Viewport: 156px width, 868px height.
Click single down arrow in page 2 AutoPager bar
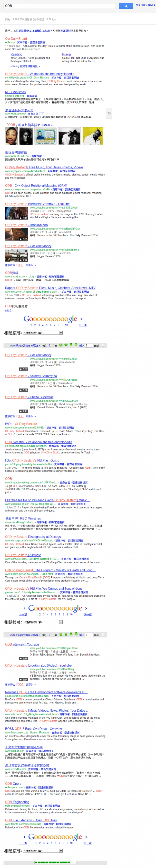point(71,345)
